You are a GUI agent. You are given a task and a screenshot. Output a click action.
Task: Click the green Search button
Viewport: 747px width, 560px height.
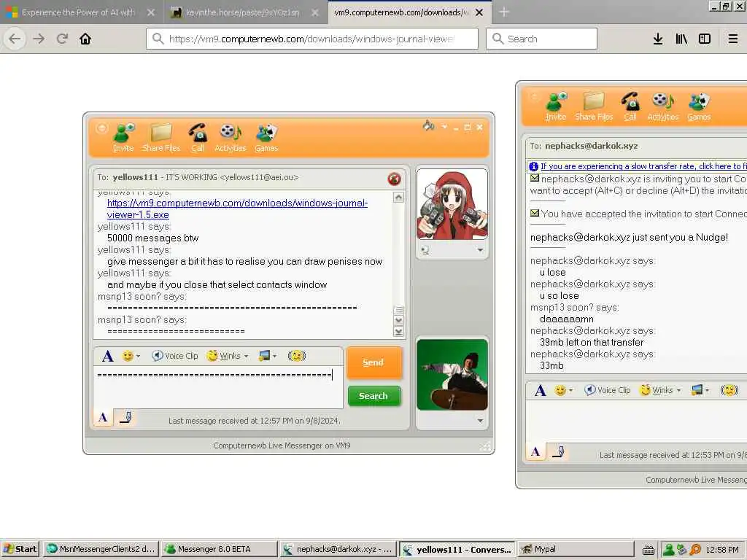(373, 396)
